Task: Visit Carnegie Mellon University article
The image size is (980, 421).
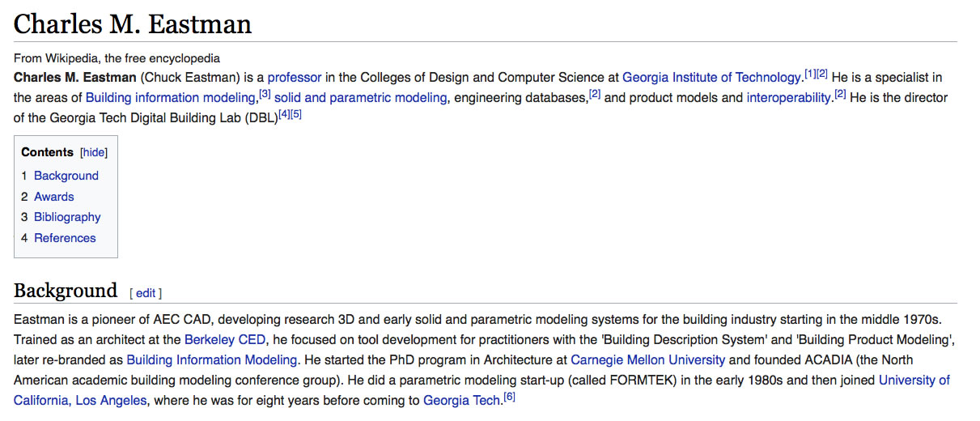Action: click(648, 359)
